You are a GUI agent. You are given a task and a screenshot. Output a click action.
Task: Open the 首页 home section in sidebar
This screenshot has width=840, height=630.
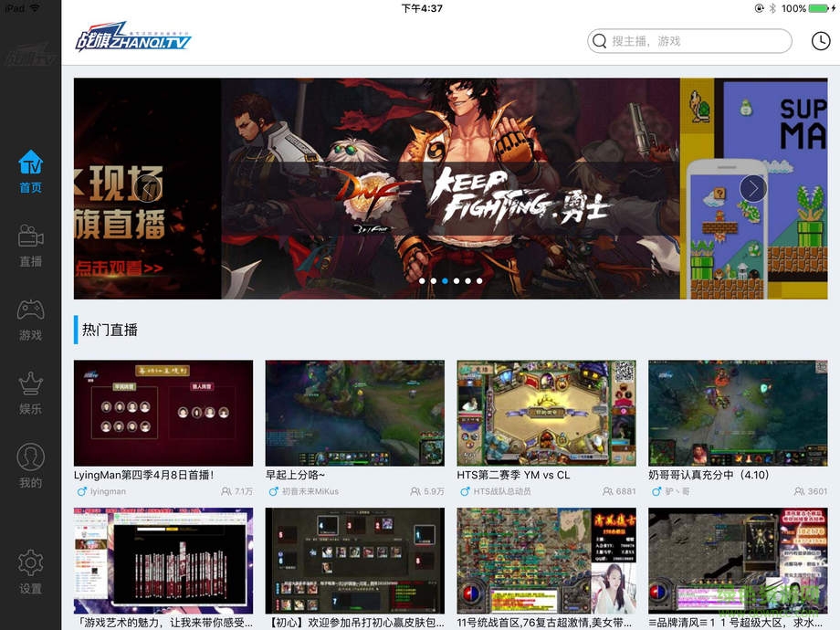click(30, 173)
